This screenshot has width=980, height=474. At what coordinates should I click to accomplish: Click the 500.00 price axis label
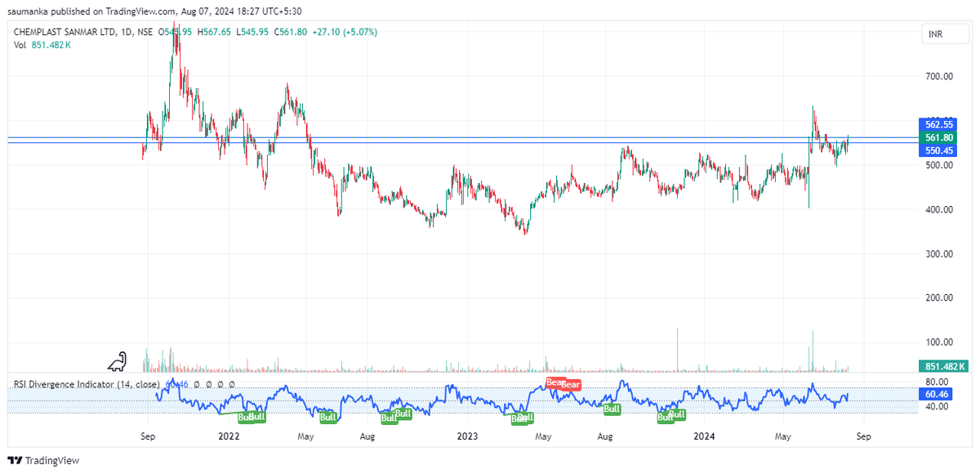938,165
